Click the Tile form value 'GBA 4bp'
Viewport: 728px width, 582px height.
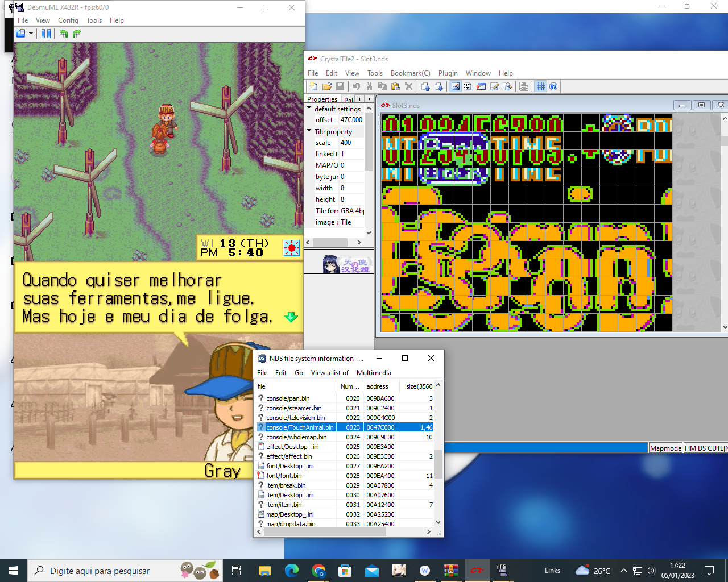351,211
